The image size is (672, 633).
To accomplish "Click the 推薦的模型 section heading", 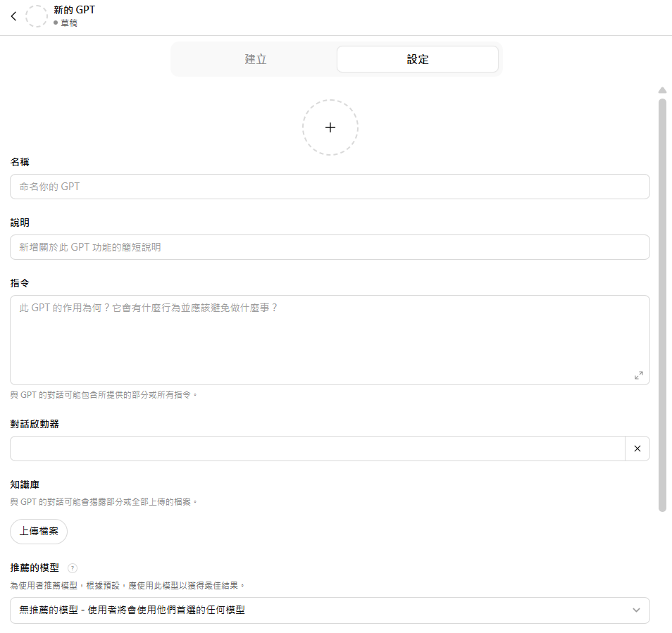I will click(x=35, y=568).
